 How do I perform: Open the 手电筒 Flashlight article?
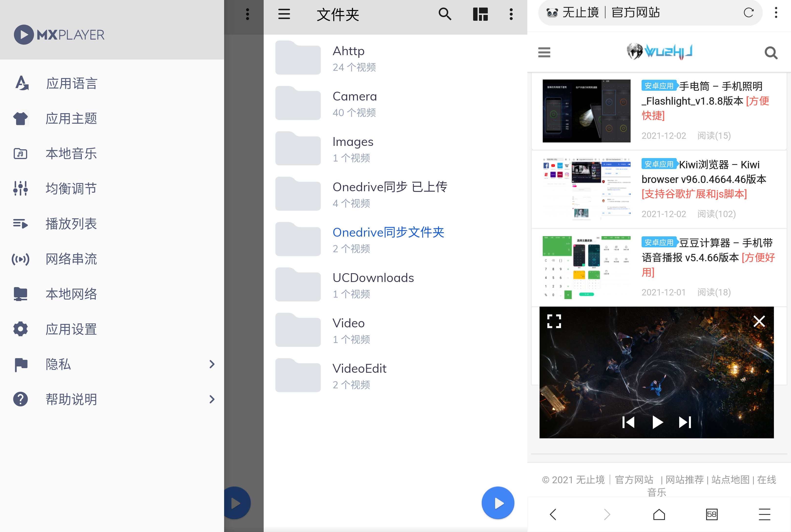[x=705, y=101]
